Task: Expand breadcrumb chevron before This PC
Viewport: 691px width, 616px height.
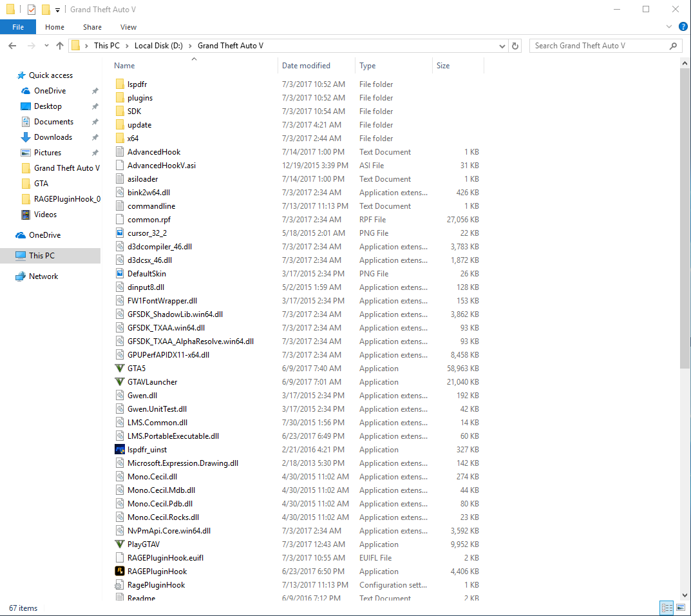Action: [x=86, y=46]
